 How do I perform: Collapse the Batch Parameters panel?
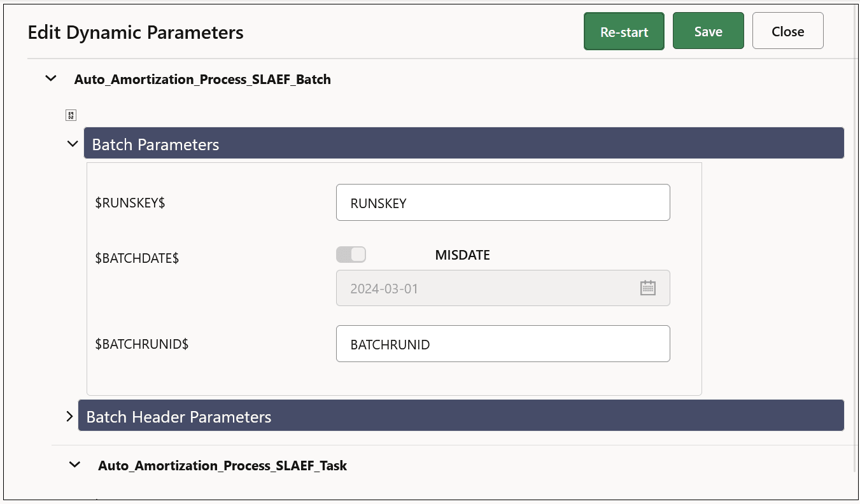(x=73, y=144)
